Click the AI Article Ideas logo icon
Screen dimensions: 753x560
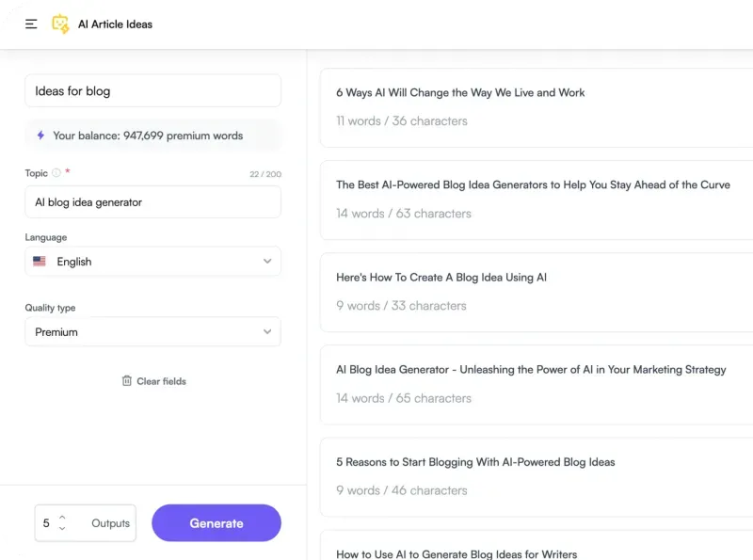pos(60,24)
